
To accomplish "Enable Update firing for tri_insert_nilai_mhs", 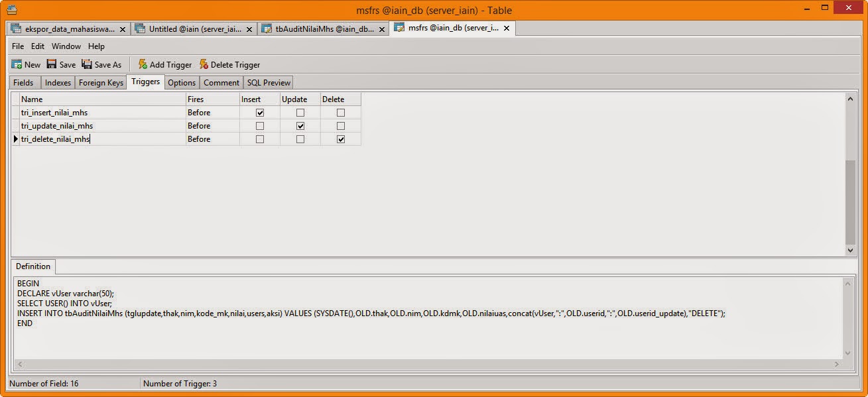I will point(300,112).
